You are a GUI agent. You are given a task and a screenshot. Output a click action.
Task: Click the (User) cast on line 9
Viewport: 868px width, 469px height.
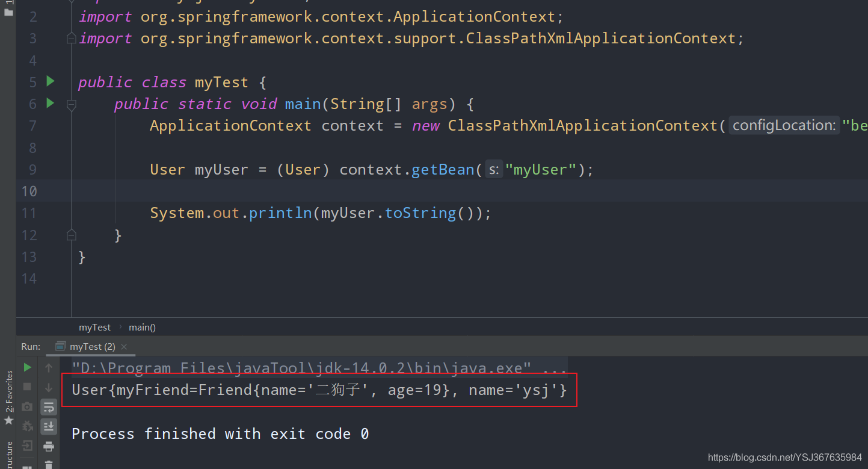coord(303,170)
